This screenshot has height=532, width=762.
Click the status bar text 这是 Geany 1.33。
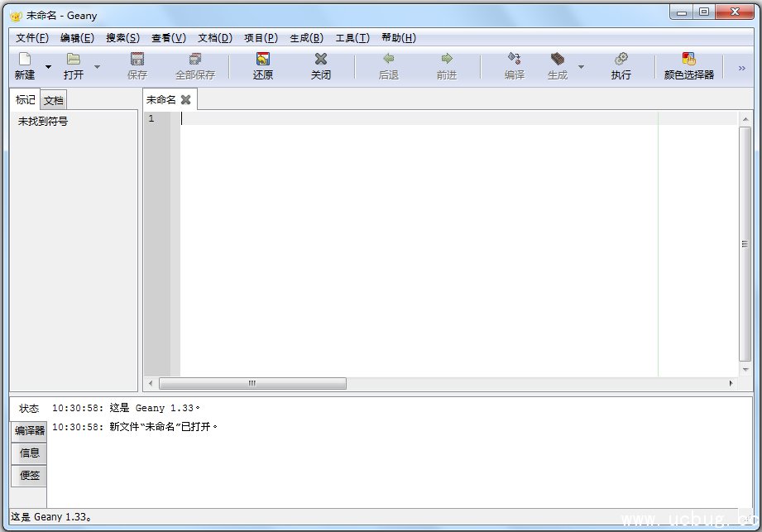click(x=51, y=517)
